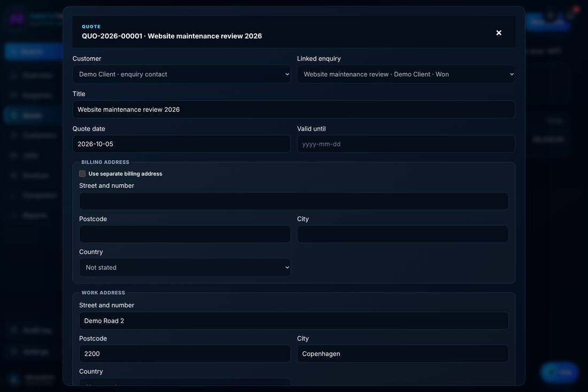588x392 pixels.
Task: Click the Quote date label
Action: click(89, 129)
